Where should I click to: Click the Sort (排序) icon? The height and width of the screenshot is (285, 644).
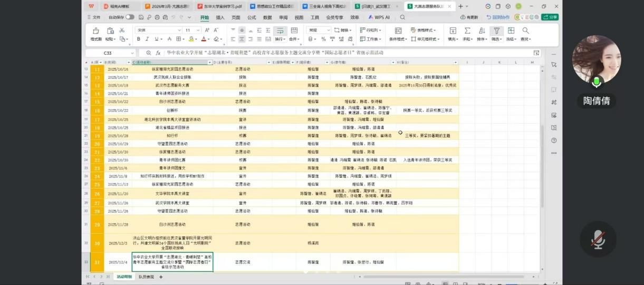pos(482,31)
